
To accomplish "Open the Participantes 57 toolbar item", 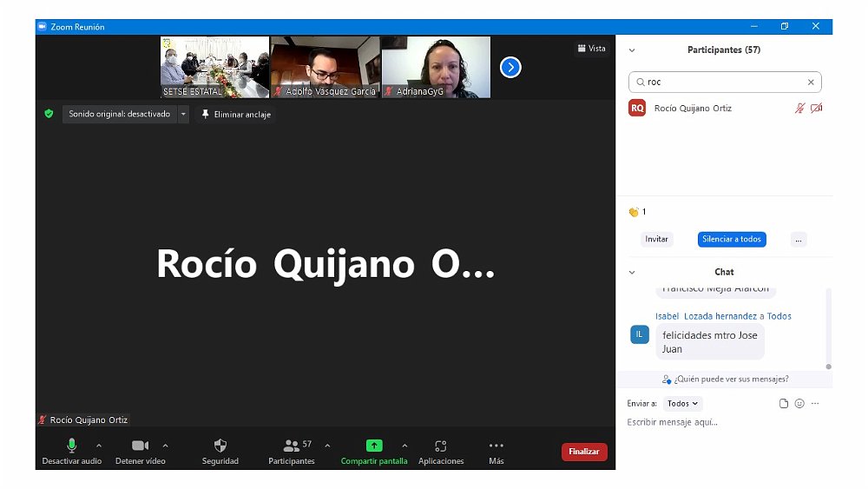I will [x=292, y=446].
